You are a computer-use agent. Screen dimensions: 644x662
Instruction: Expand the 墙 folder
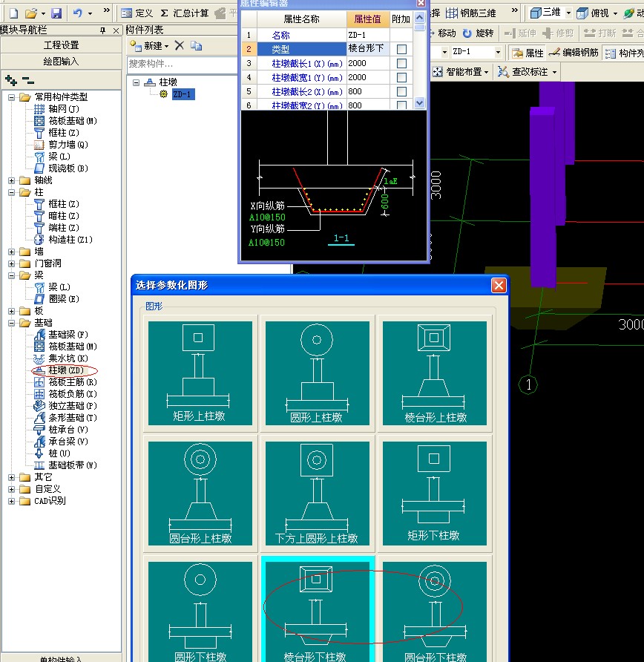(12, 252)
